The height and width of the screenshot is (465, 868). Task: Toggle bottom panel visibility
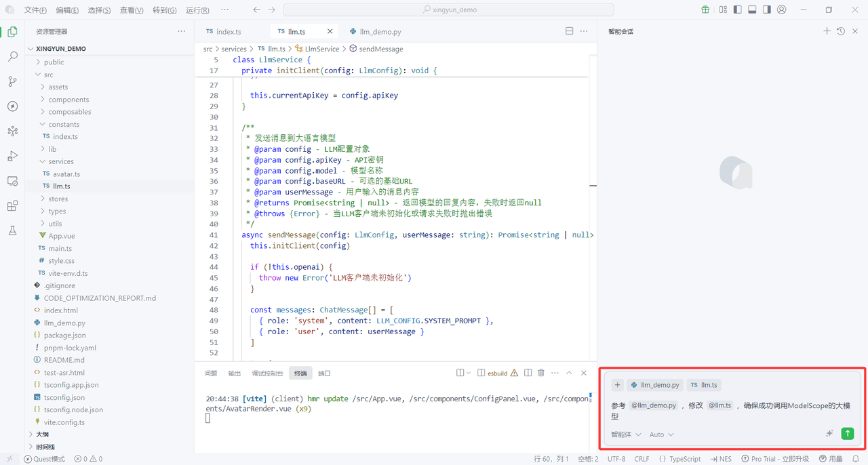[752, 10]
